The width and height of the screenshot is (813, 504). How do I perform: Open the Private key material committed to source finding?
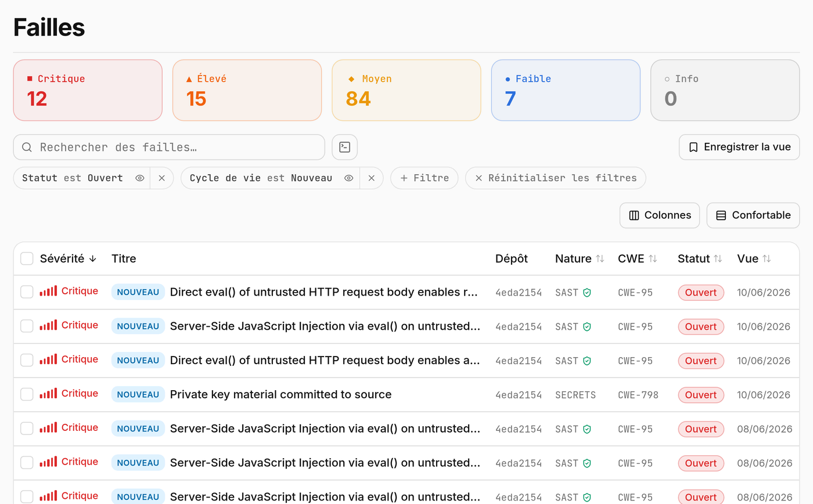coord(280,395)
